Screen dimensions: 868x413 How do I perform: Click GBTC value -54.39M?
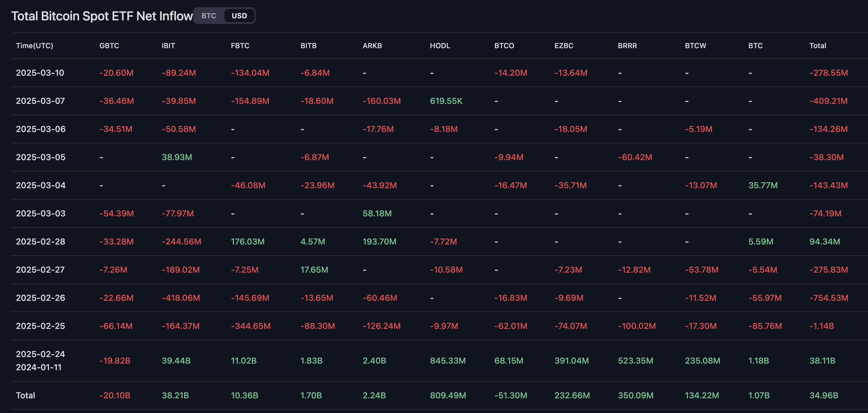pyautogui.click(x=117, y=213)
